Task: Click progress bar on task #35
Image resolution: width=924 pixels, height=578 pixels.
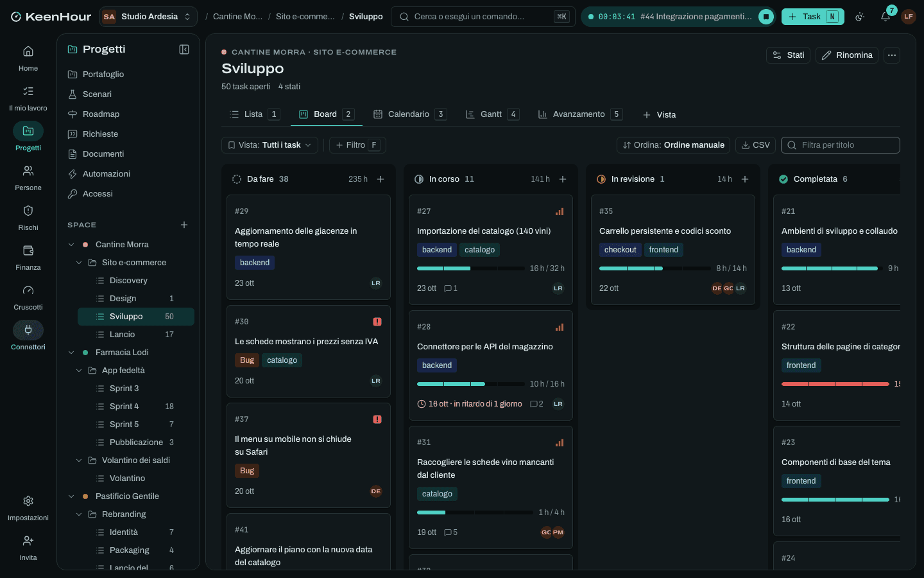Action: [x=655, y=268]
